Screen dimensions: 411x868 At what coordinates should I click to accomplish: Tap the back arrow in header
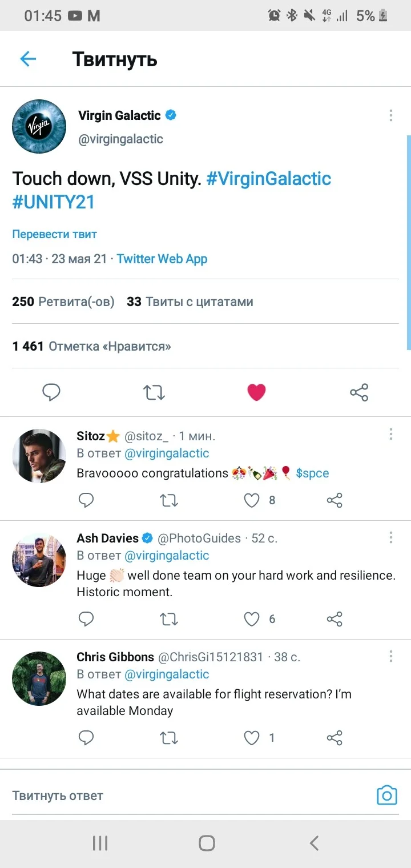click(28, 59)
